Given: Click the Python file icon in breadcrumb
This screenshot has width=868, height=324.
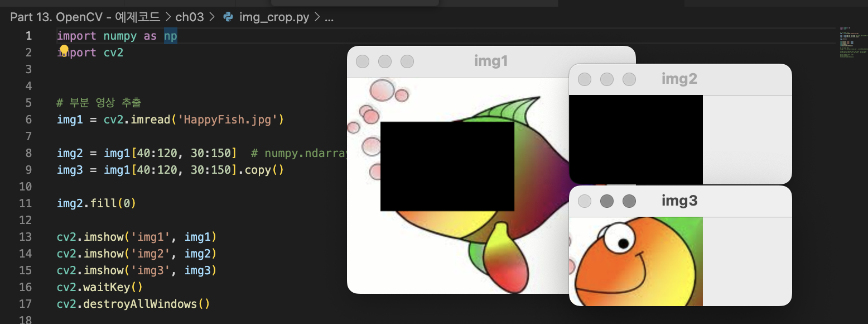Looking at the screenshot, I should click(x=228, y=17).
